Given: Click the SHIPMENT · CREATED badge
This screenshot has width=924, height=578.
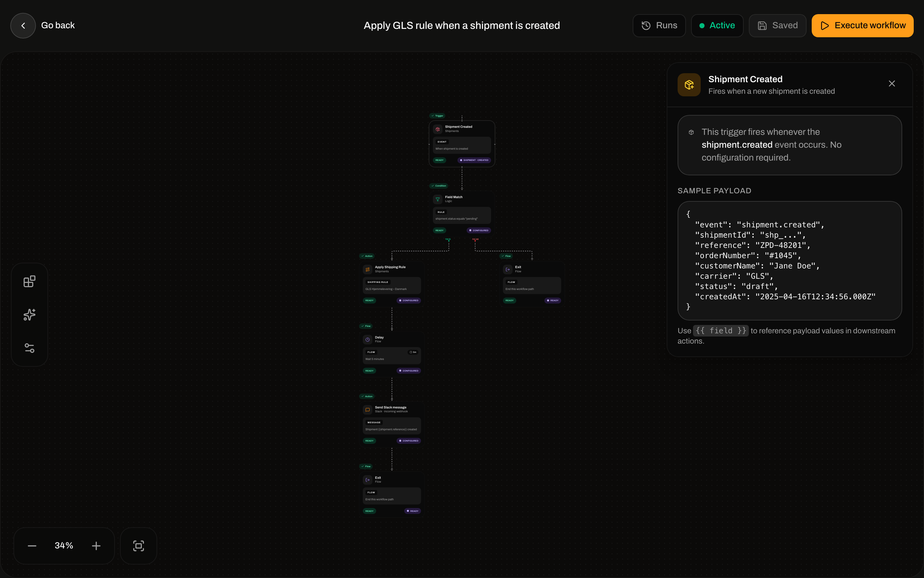Looking at the screenshot, I should click(x=474, y=160).
